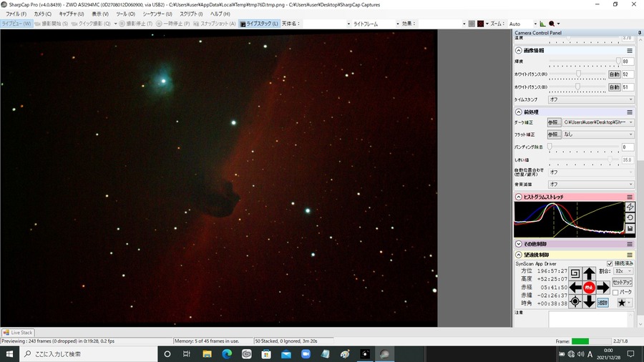Toggle ライブスタック live stack mode
The height and width of the screenshot is (362, 644).
[259, 24]
